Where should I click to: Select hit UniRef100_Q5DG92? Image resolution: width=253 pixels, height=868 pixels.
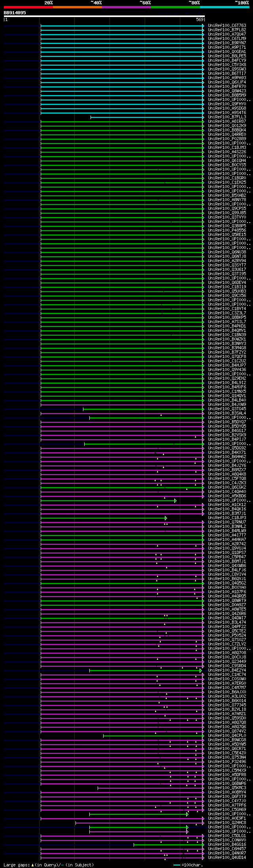point(227,448)
